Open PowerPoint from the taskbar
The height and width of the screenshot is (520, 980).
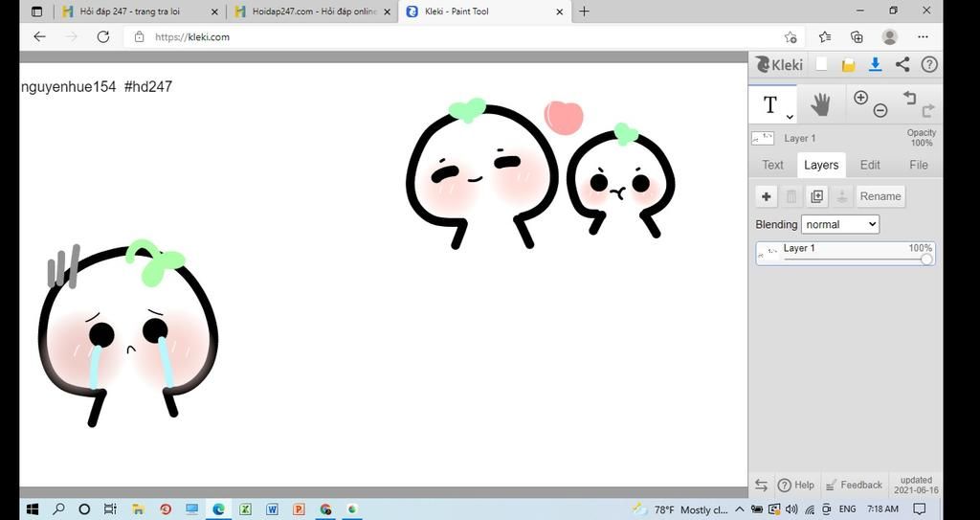[x=299, y=509]
